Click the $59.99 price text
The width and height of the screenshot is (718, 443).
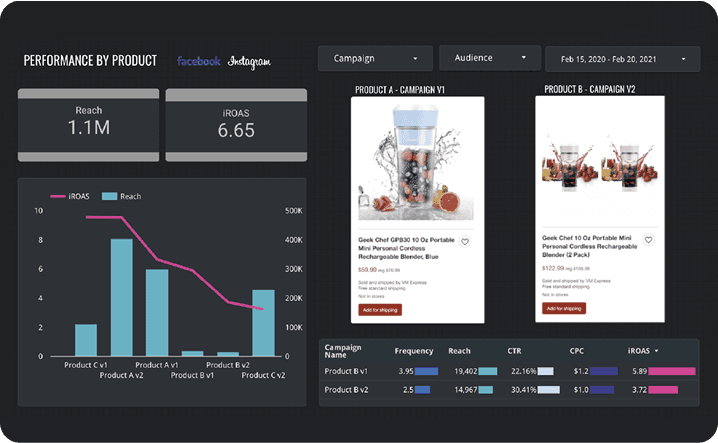click(x=367, y=269)
